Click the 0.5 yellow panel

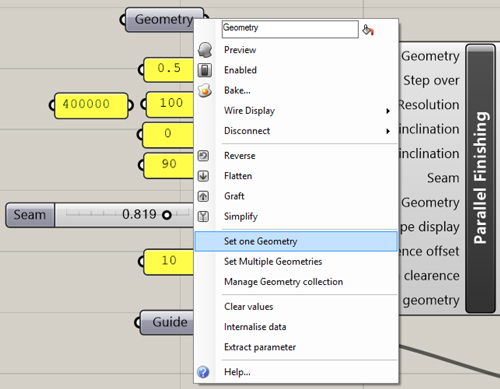click(169, 69)
